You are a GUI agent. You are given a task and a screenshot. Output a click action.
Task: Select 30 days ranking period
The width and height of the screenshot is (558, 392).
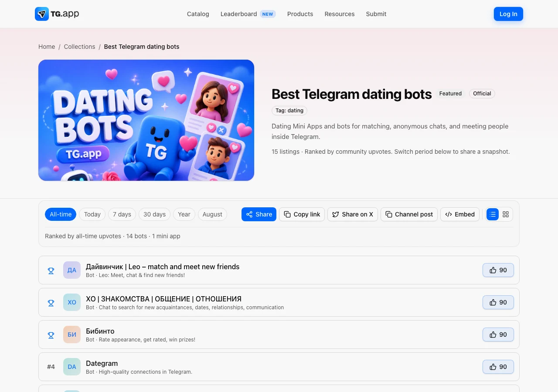(155, 214)
